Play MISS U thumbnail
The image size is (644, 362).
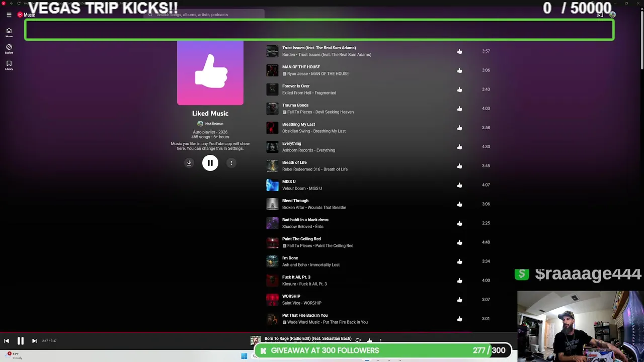(272, 185)
